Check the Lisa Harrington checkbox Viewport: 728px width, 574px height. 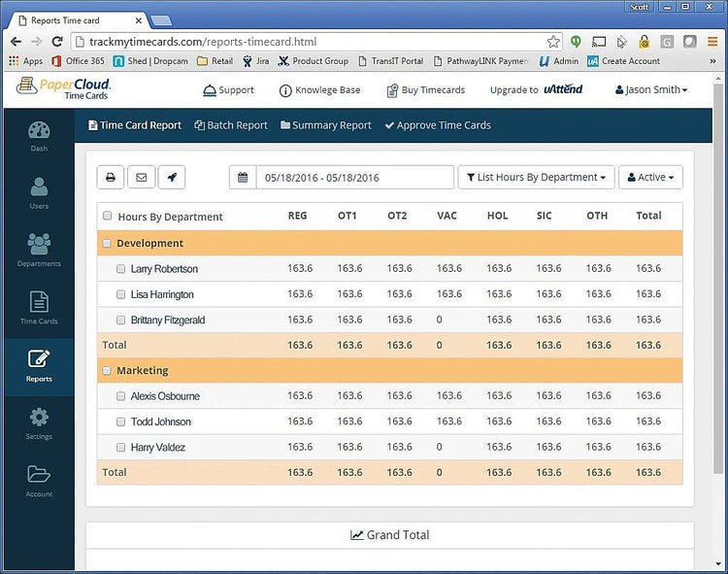coord(120,294)
